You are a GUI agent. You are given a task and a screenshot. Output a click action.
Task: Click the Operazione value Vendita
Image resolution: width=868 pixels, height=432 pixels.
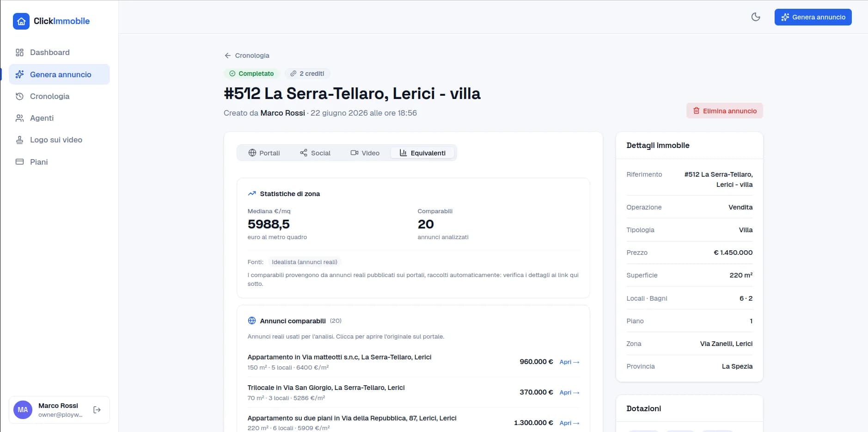(x=740, y=207)
